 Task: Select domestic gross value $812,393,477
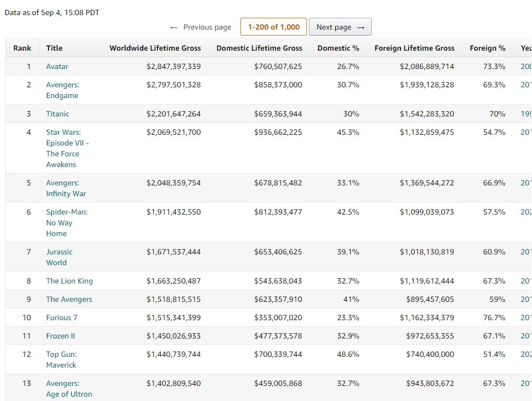[278, 212]
